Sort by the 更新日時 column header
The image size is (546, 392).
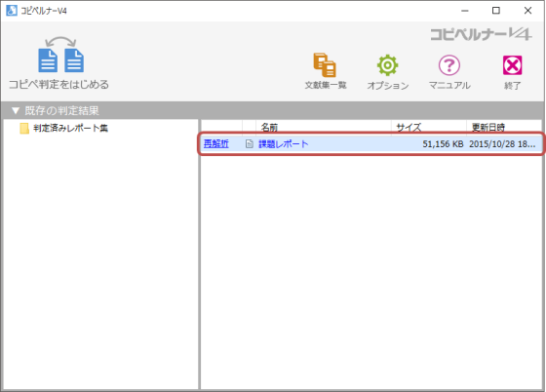click(504, 127)
